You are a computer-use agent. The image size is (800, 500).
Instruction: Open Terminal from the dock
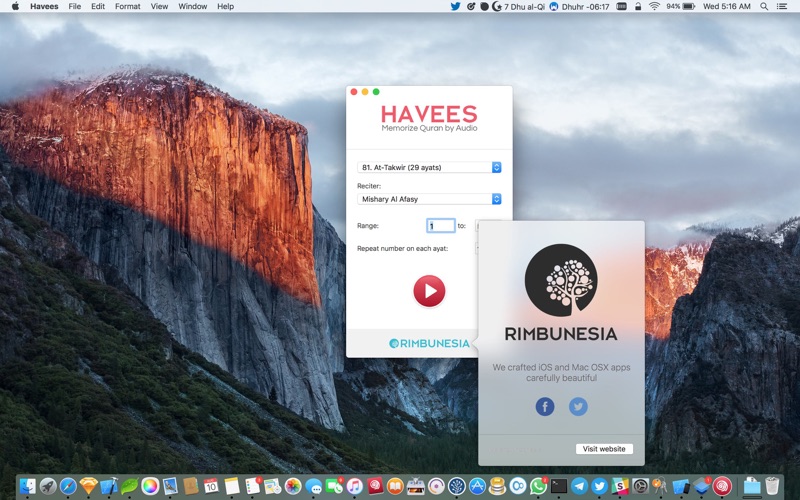559,486
